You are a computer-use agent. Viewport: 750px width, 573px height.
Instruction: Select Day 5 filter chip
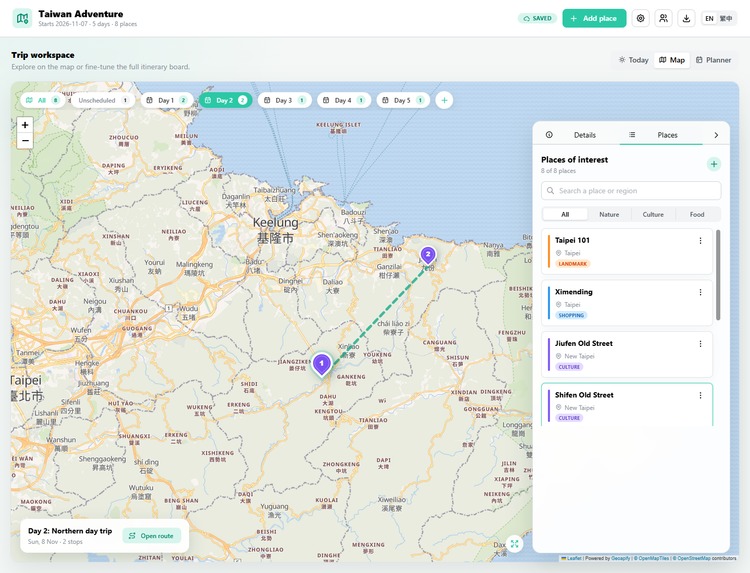click(403, 100)
